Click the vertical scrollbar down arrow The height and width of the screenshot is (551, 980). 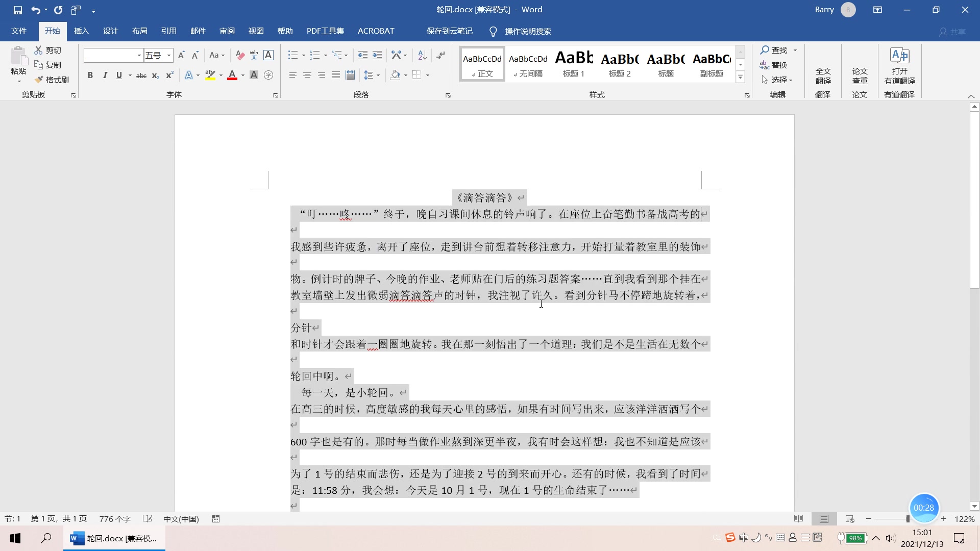974,507
